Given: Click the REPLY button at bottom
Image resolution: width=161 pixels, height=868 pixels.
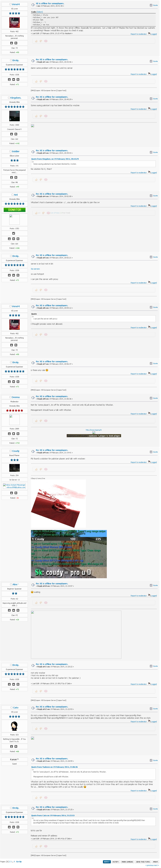Looking at the screenshot, I should click(x=107, y=862).
